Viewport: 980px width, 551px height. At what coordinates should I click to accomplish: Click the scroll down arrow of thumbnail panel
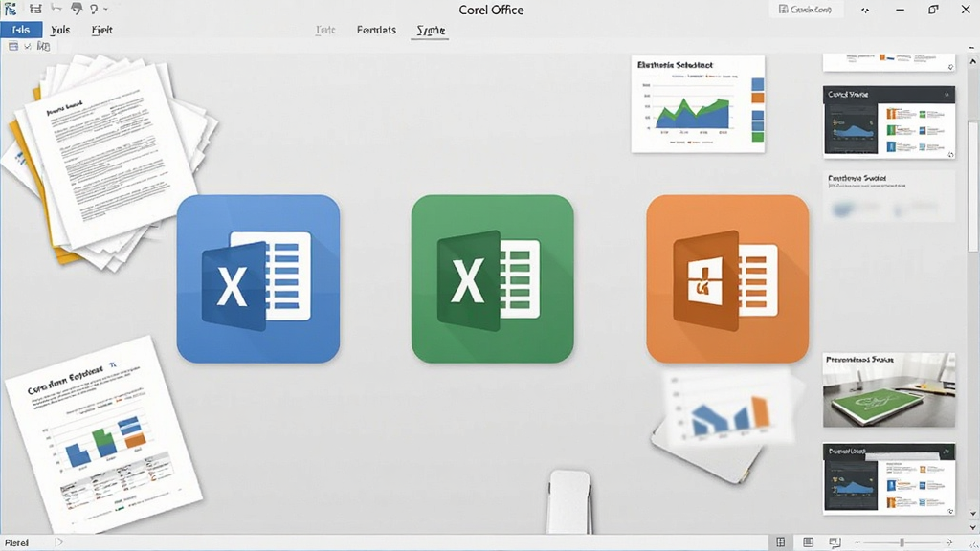(972, 514)
